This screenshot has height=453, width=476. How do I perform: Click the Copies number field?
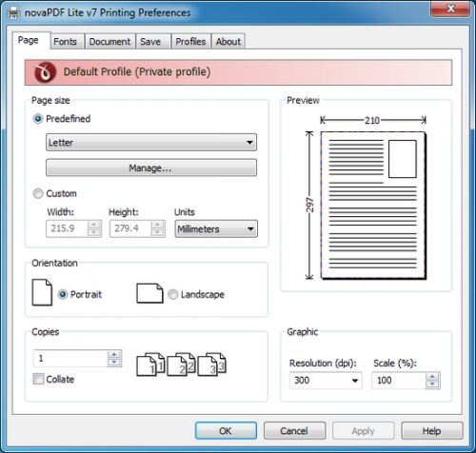tap(70, 359)
